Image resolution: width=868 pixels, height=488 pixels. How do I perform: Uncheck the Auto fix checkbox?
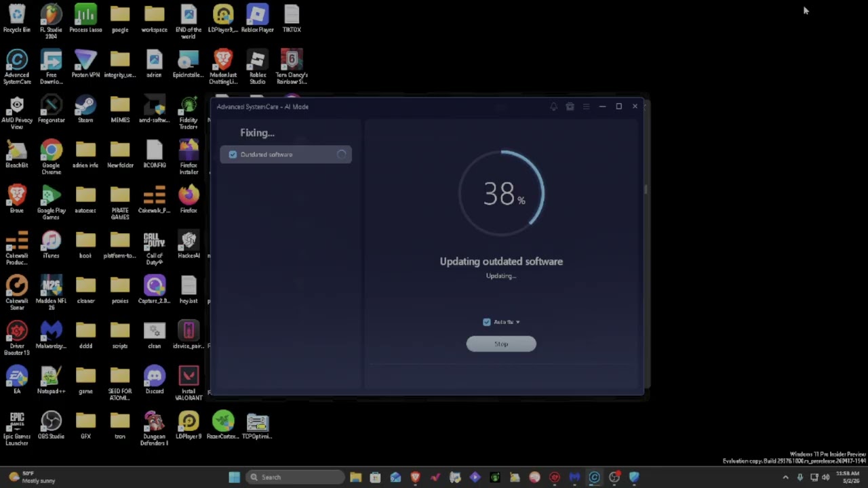click(486, 322)
